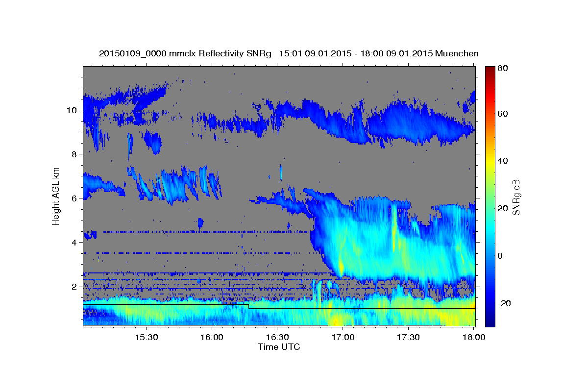Click the 17:00 time tick label
The width and height of the screenshot is (588, 392).
coord(343,337)
